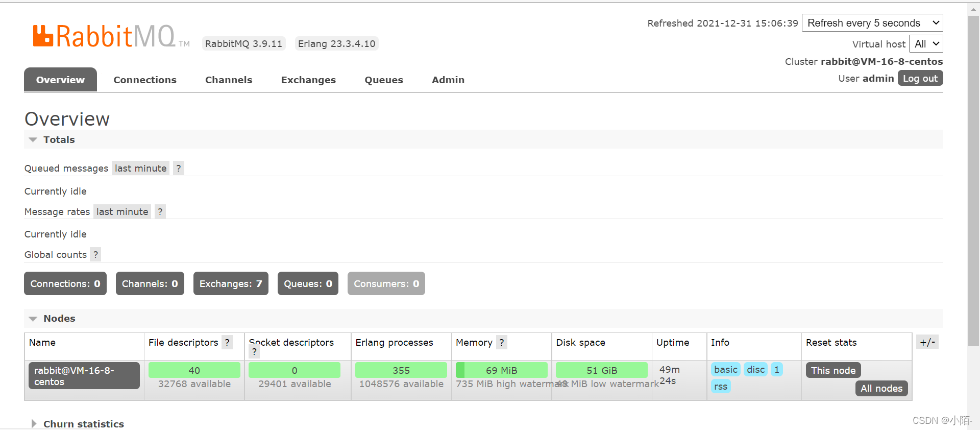Click the Cluster rabbit@VM-16-8-centos text
This screenshot has height=430, width=980.
tap(864, 61)
